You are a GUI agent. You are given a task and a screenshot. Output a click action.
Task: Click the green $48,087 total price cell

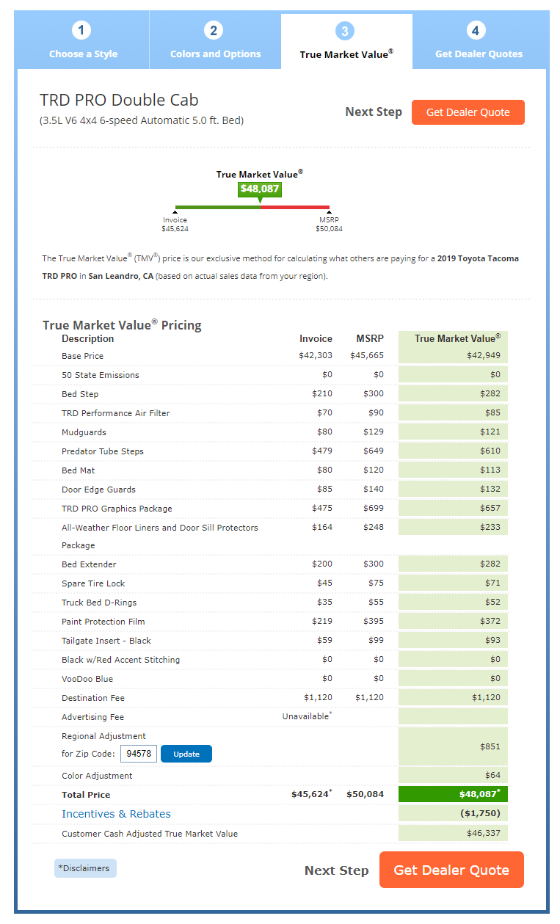tap(453, 794)
